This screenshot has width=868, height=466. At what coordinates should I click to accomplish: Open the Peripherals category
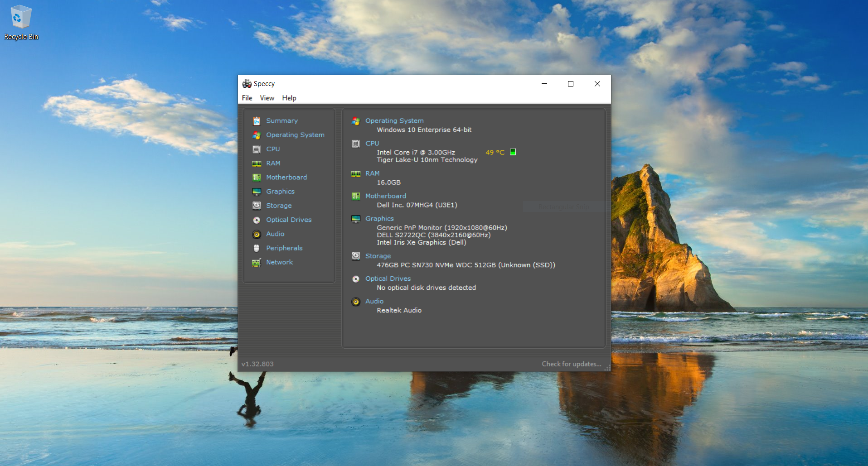click(x=284, y=248)
